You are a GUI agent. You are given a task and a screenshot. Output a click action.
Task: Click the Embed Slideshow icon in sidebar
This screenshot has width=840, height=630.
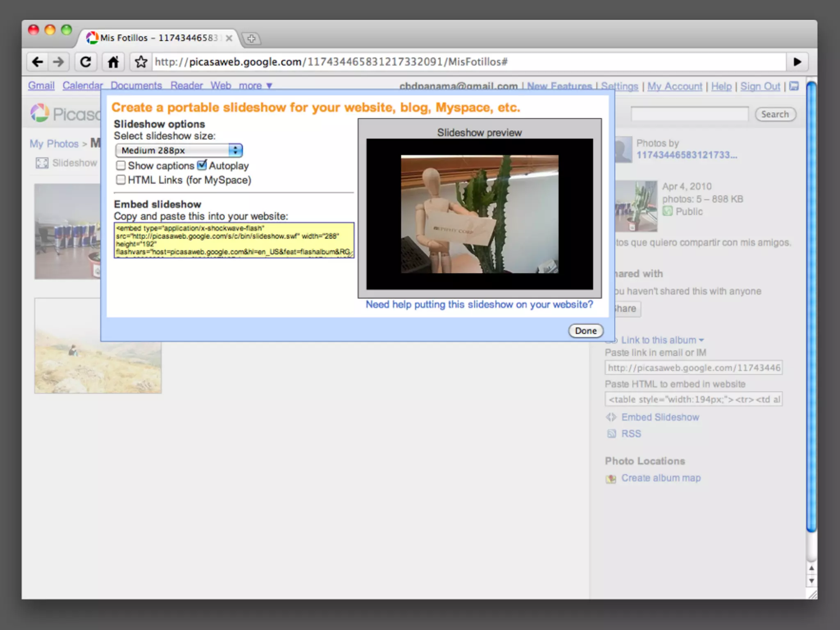611,417
